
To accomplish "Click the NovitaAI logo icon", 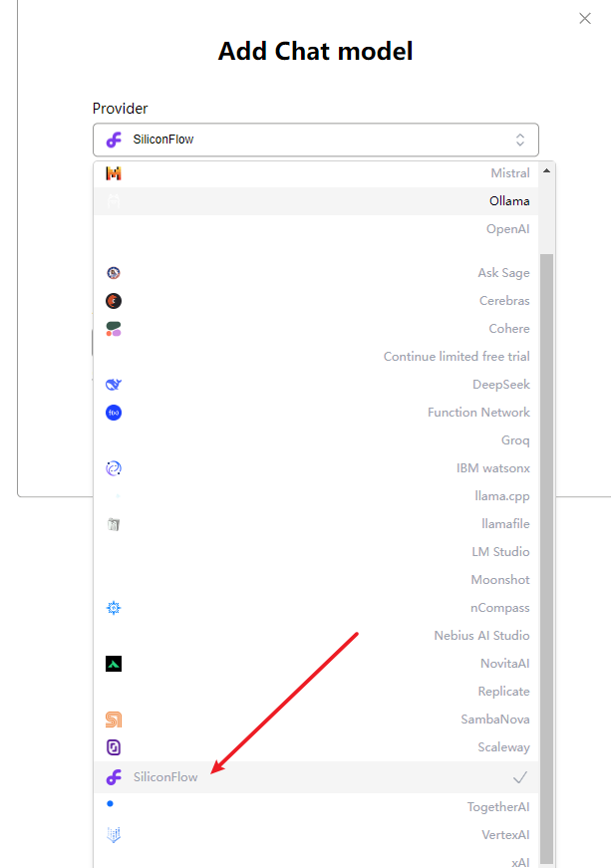I will click(114, 664).
